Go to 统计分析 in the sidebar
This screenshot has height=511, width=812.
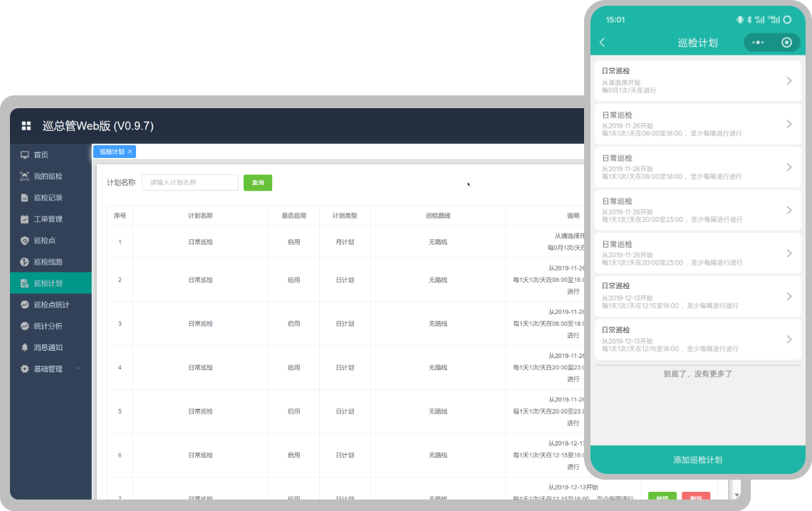48,326
